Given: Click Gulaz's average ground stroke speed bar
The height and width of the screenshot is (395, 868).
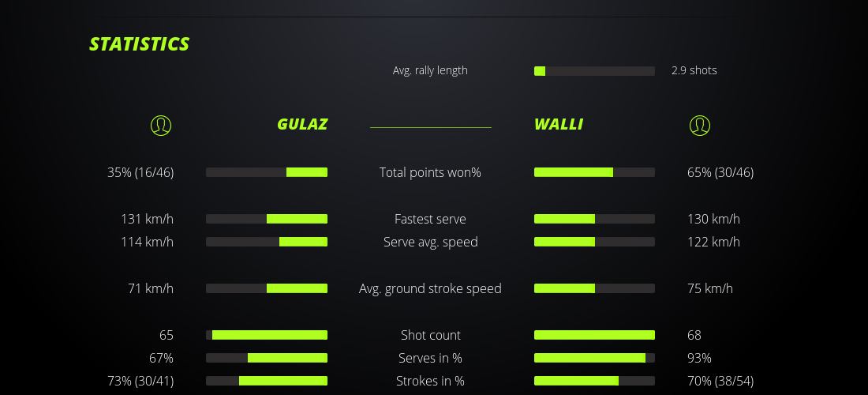Looking at the screenshot, I should [x=267, y=288].
